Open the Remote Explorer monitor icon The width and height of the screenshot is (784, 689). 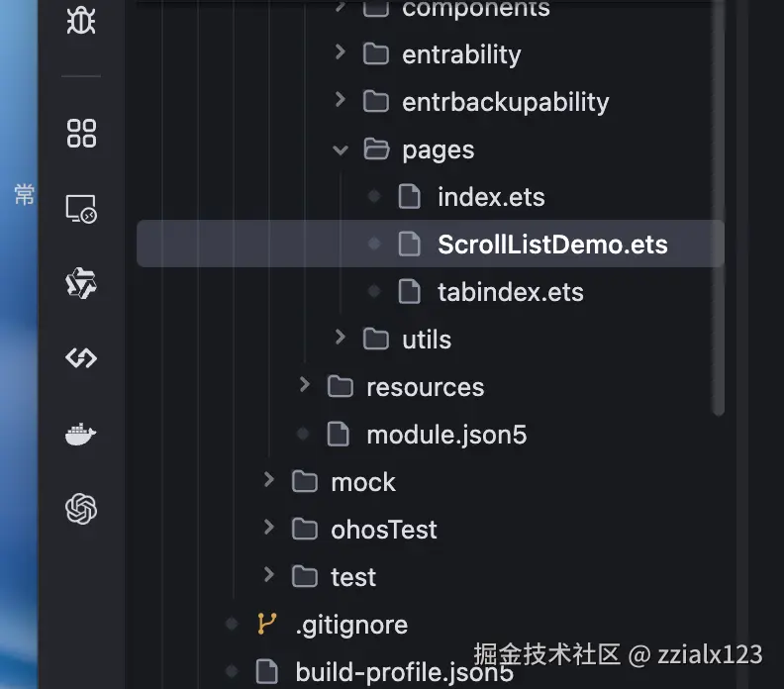click(x=81, y=209)
